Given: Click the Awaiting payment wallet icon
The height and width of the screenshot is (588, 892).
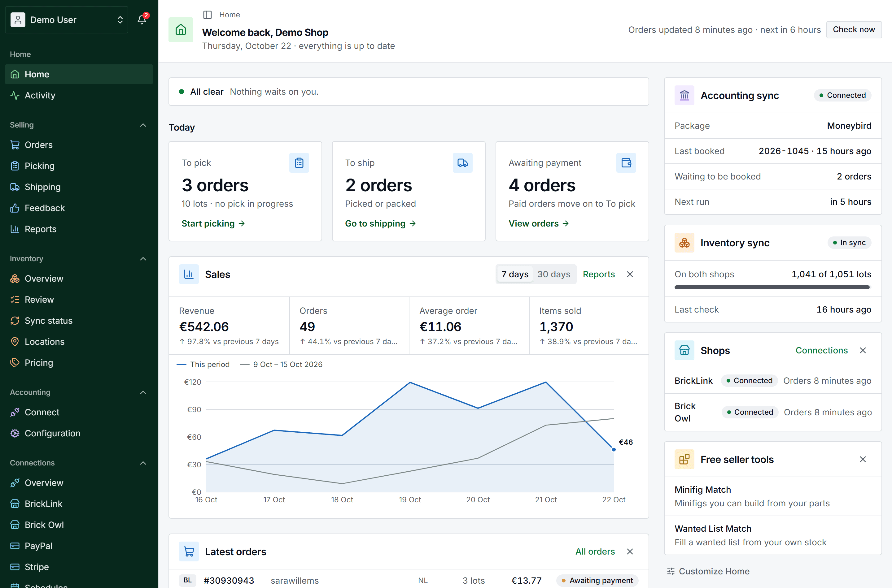Looking at the screenshot, I should click(626, 163).
